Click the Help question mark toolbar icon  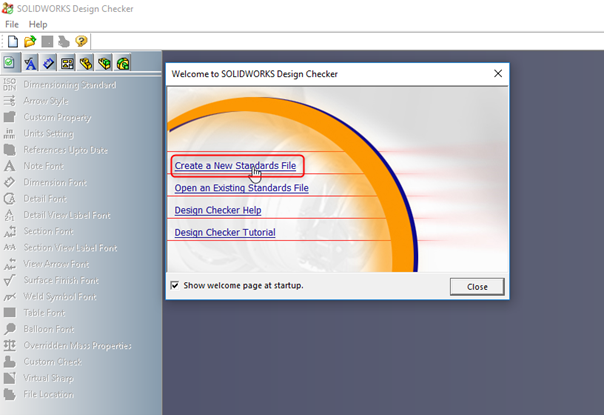(x=81, y=41)
